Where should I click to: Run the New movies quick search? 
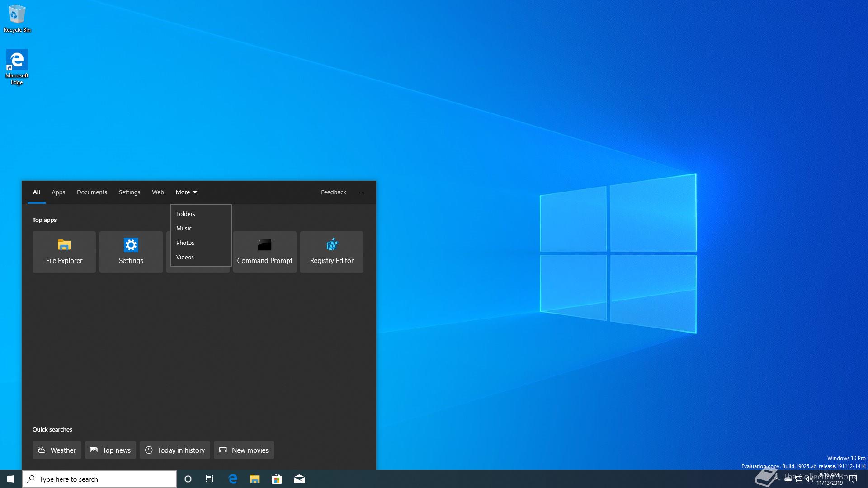244,450
